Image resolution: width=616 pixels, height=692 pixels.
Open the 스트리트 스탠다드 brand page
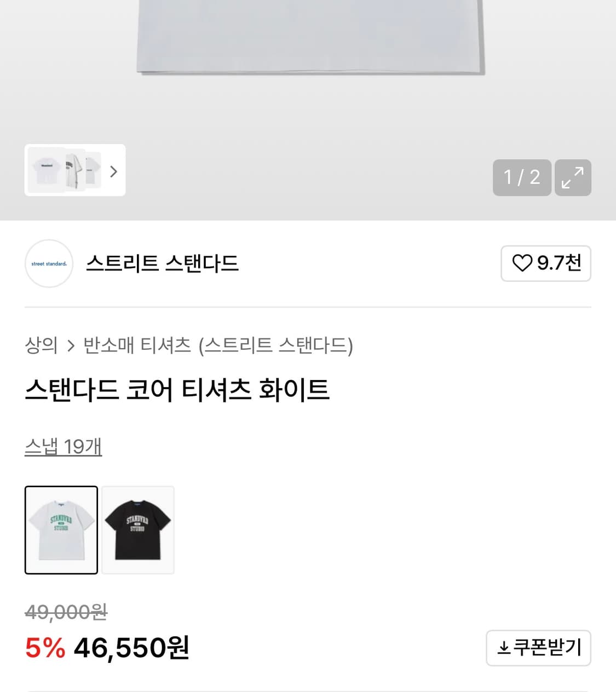(x=162, y=263)
